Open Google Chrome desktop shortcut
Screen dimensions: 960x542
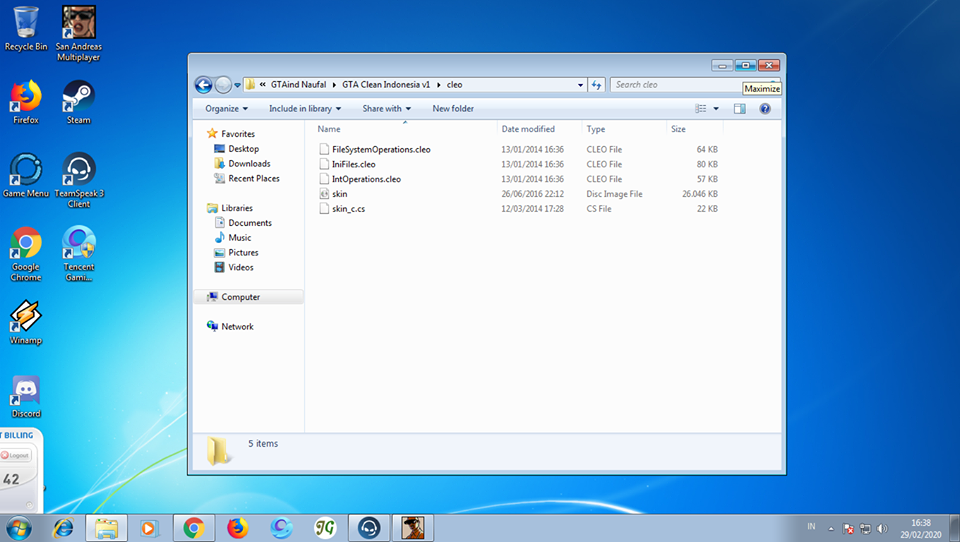coord(26,254)
